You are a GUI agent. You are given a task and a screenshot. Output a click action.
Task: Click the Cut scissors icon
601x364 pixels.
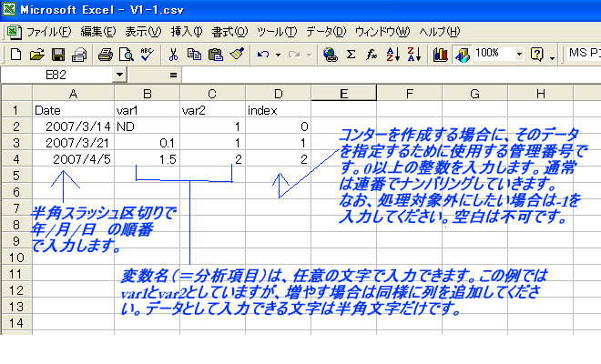[x=174, y=55]
